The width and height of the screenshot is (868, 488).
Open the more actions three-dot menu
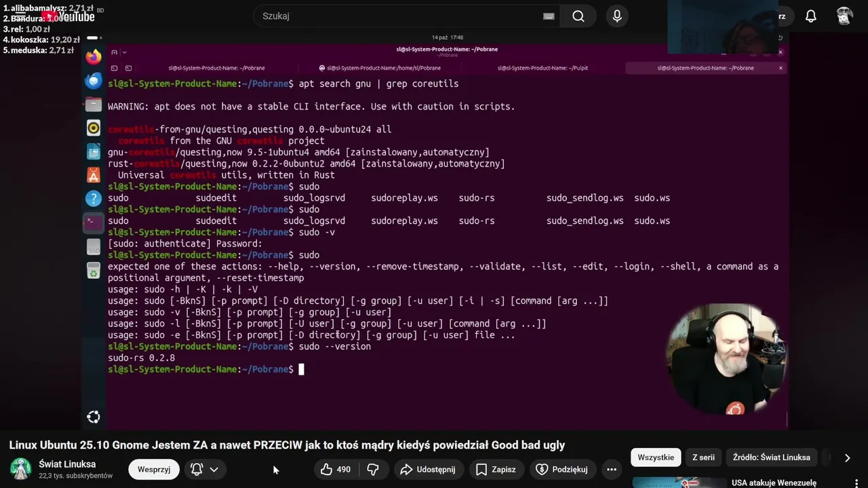[x=612, y=469]
